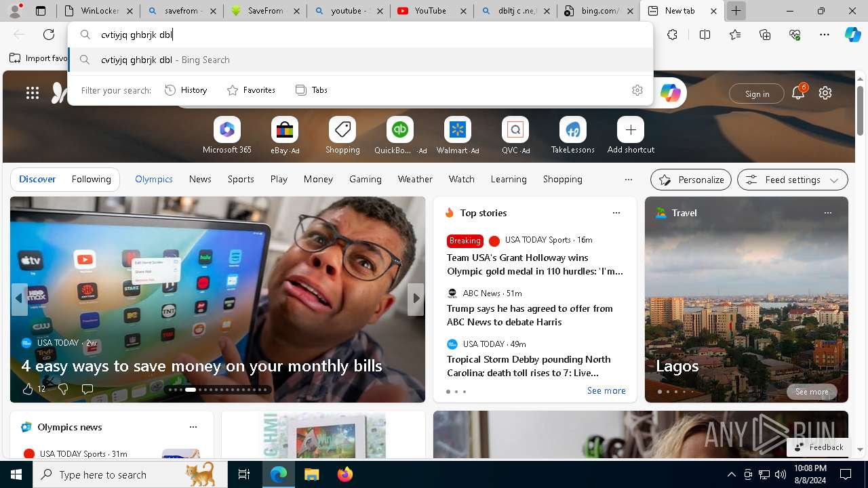This screenshot has width=868, height=488.
Task: Click See more in Top stories
Action: click(x=606, y=390)
